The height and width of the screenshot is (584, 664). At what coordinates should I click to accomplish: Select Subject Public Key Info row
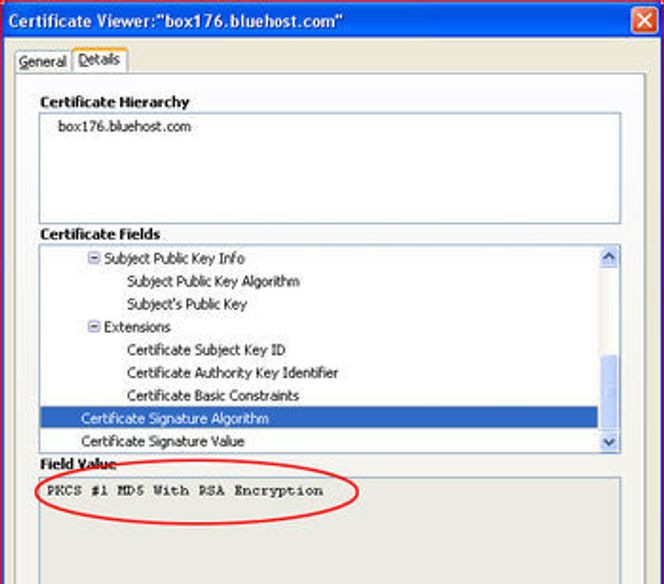click(x=174, y=258)
